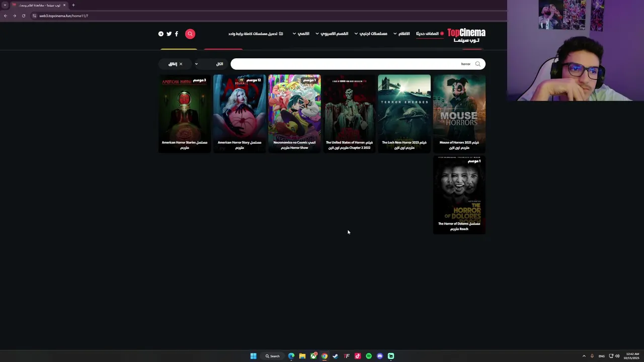Image resolution: width=644 pixels, height=362 pixels.
Task: Open the Telegram social icon
Action: 161,34
